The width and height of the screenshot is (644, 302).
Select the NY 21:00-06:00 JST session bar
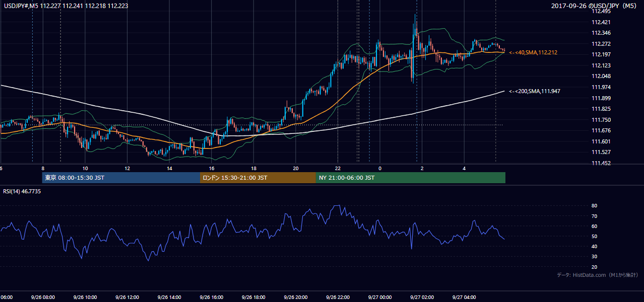[x=410, y=178]
